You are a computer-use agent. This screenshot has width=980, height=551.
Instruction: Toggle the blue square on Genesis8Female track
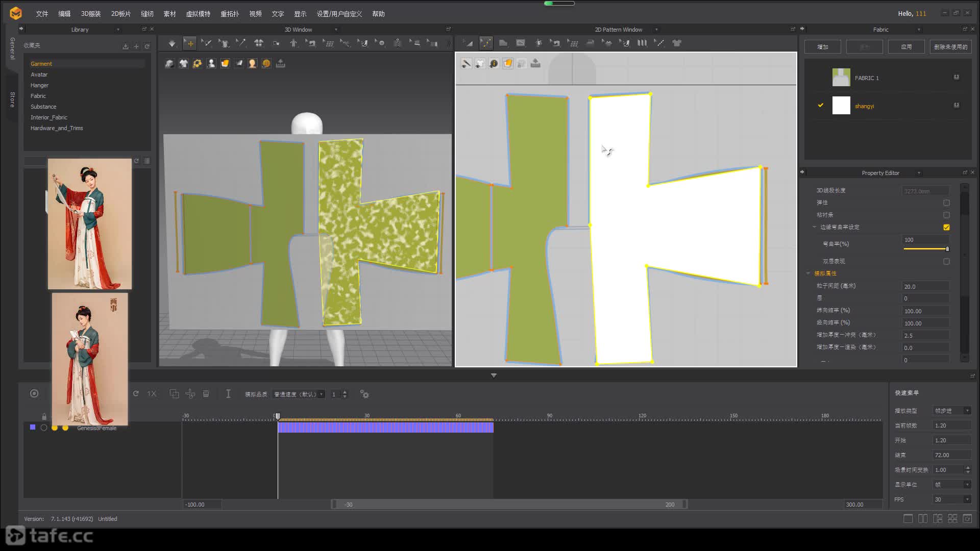pyautogui.click(x=33, y=428)
